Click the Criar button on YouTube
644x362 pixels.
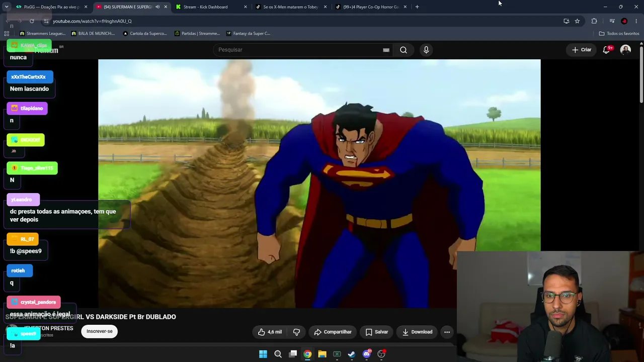(x=582, y=50)
